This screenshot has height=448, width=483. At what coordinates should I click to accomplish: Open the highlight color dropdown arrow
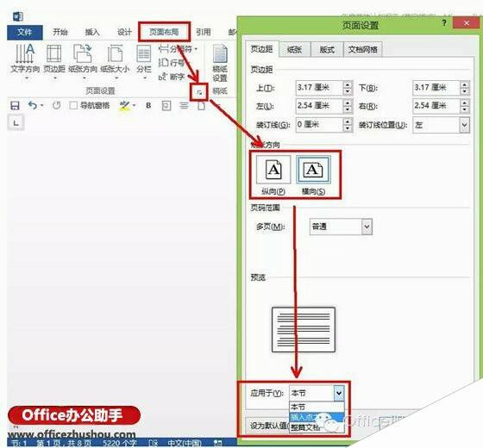click(x=134, y=105)
